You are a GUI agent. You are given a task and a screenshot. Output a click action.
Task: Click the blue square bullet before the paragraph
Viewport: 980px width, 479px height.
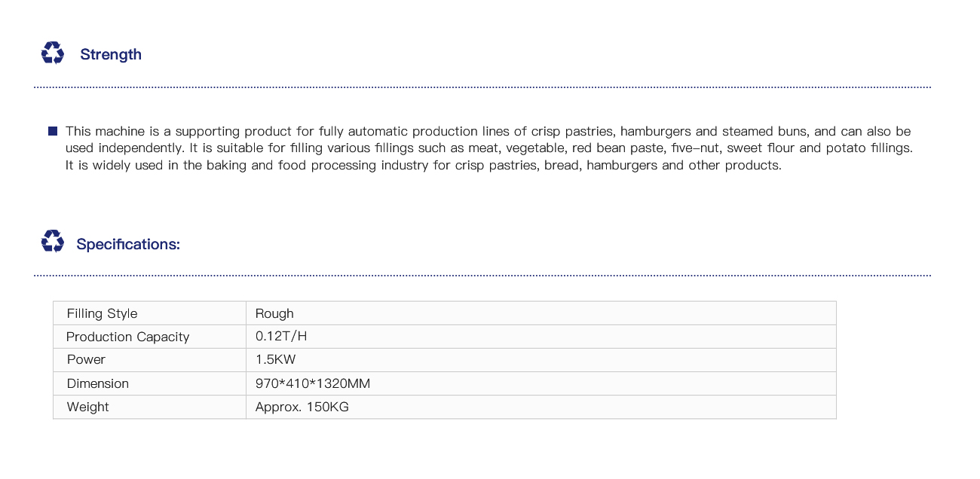click(x=53, y=131)
